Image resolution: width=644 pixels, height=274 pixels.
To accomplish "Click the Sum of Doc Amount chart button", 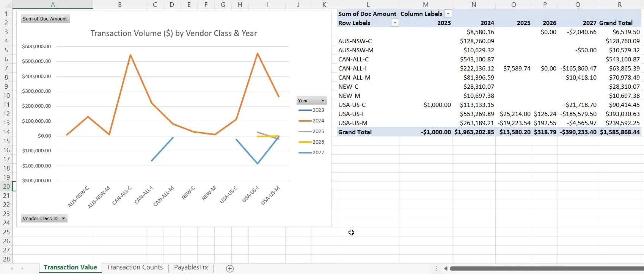I will tap(45, 19).
